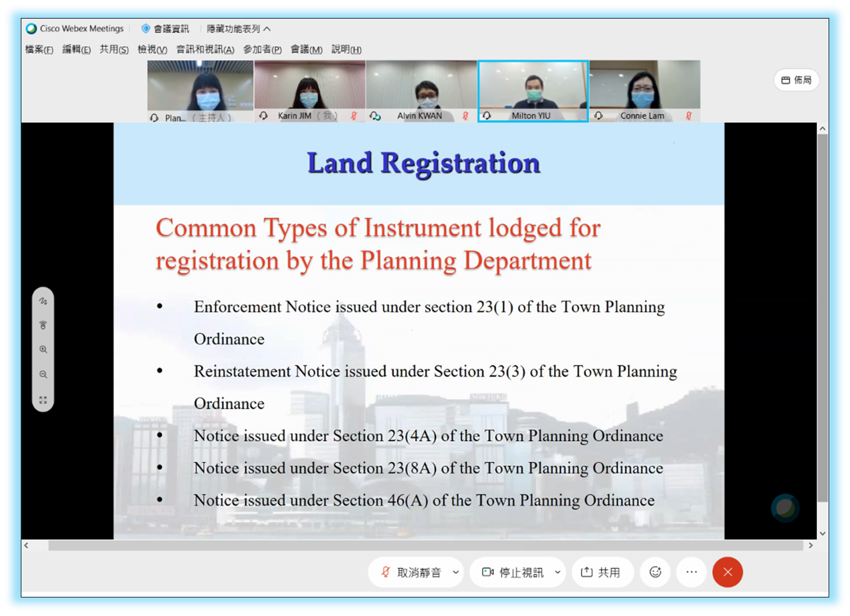Select the annotation pen tool

point(43,301)
